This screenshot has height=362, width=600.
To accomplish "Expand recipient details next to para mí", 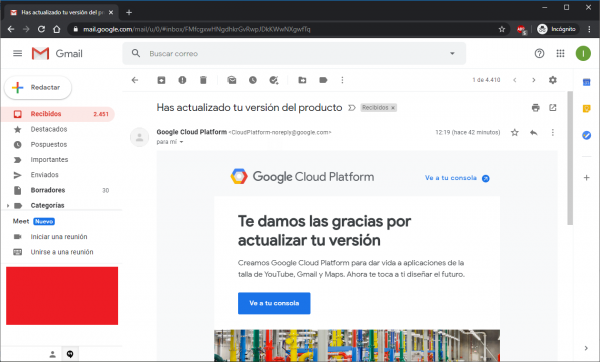I will coord(181,142).
